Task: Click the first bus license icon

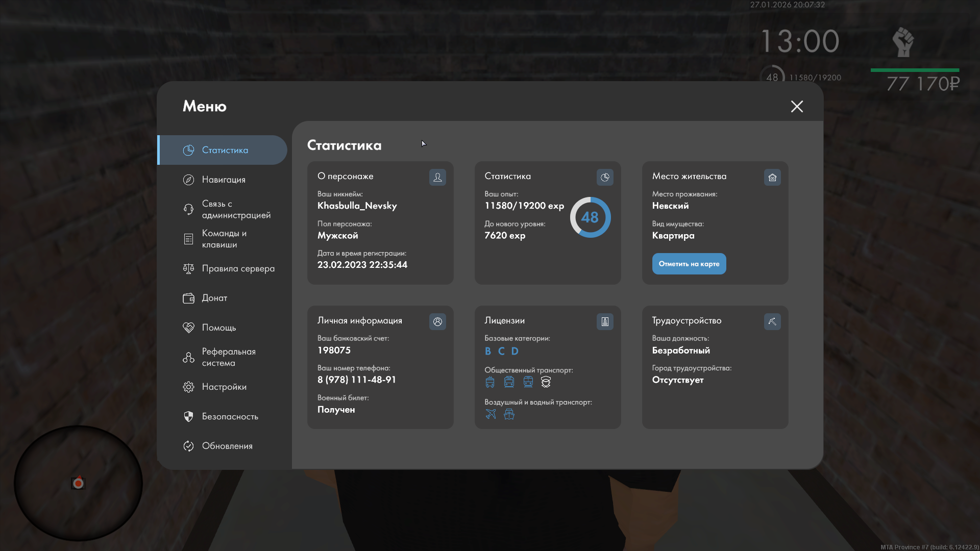Action: [490, 382]
